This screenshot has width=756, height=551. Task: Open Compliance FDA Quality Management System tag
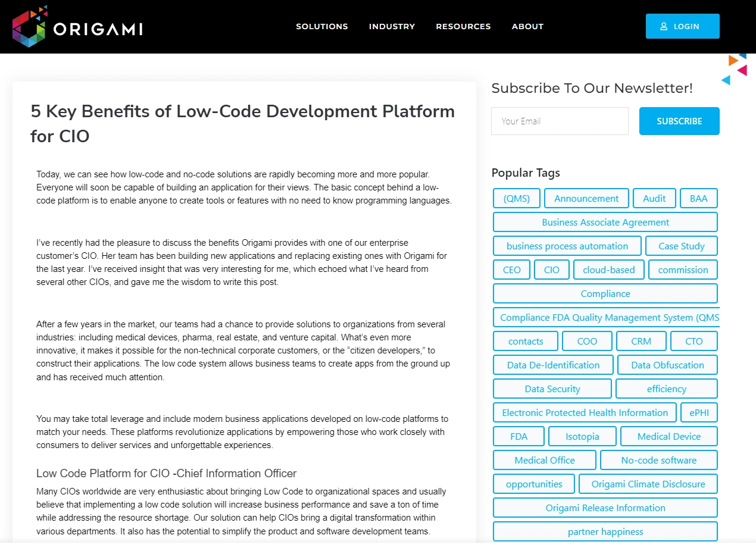607,317
